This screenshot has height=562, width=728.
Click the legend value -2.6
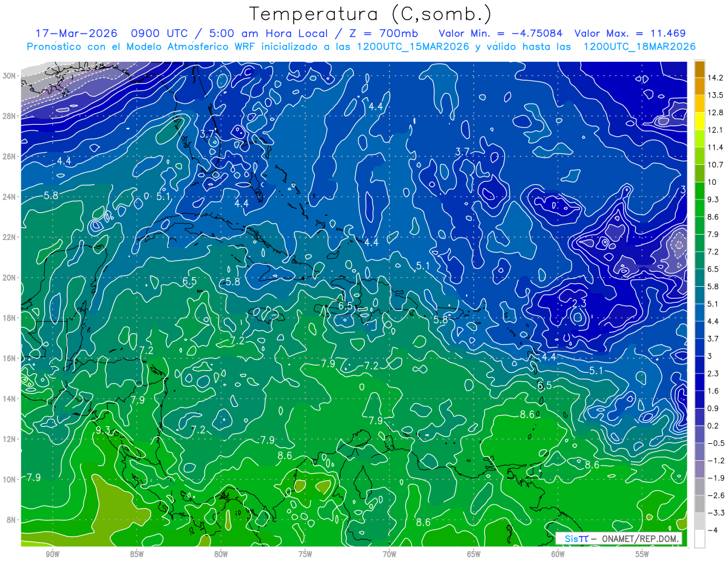[716, 495]
